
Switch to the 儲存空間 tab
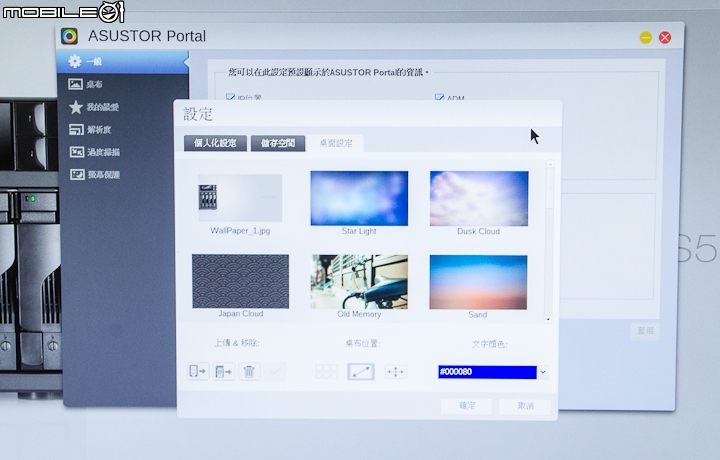(x=278, y=143)
